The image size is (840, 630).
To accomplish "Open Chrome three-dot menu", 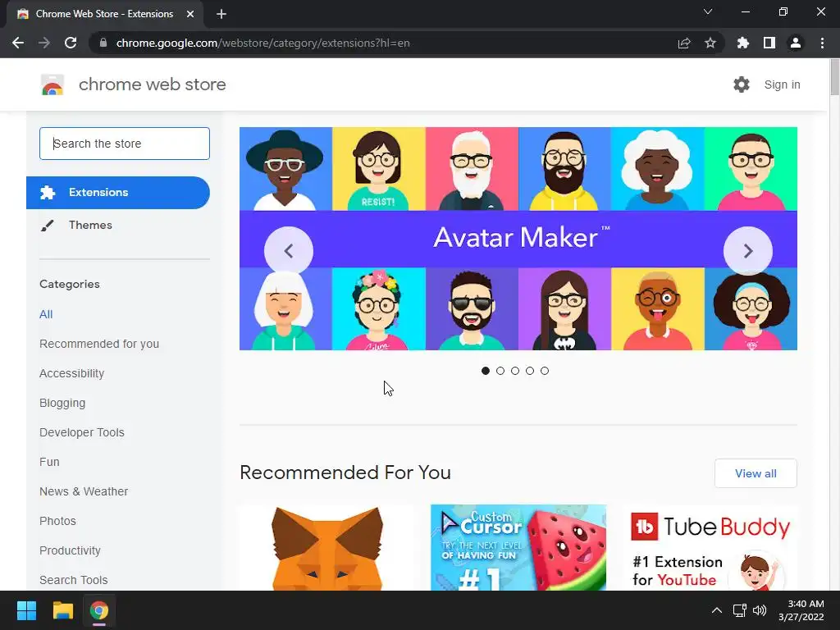I will (x=822, y=43).
